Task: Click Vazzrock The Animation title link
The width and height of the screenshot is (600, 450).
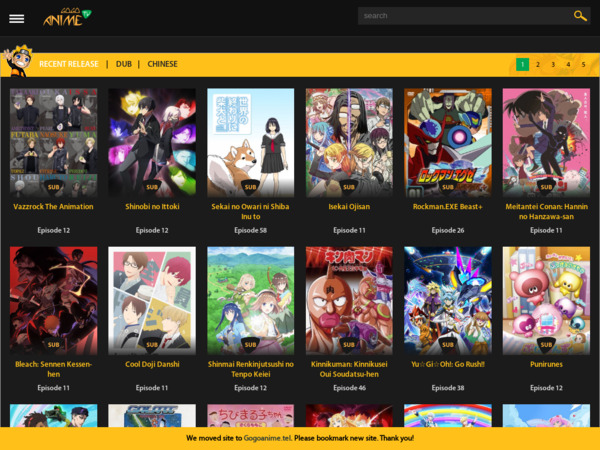Action: pos(54,207)
